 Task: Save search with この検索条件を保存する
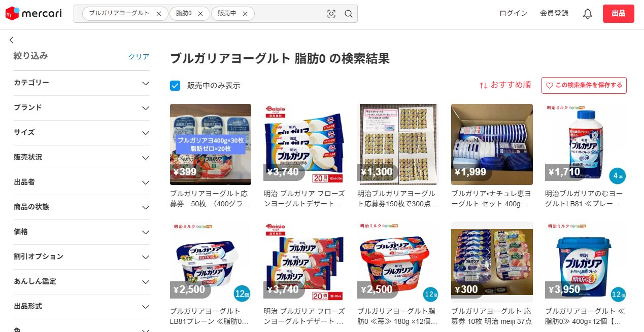tap(584, 85)
